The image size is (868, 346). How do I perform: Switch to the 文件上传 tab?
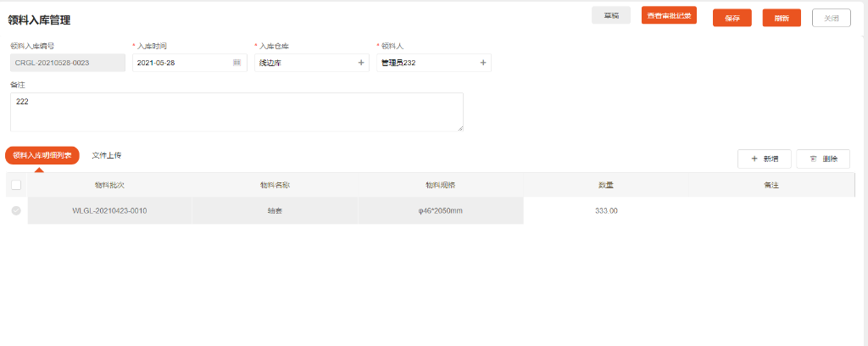click(x=107, y=156)
